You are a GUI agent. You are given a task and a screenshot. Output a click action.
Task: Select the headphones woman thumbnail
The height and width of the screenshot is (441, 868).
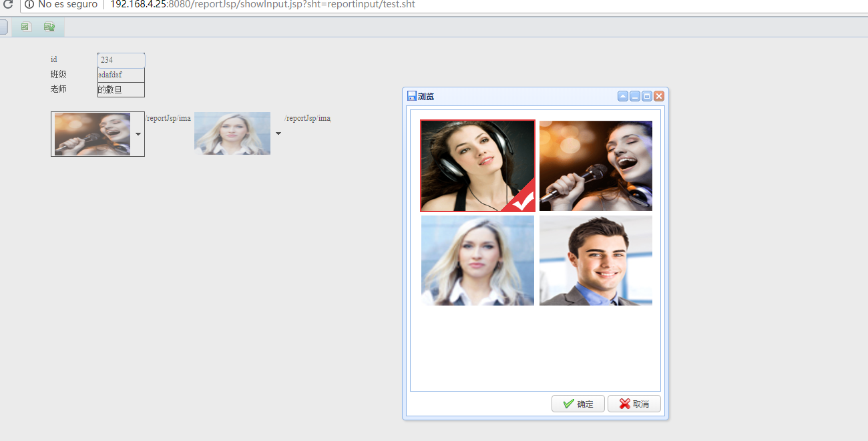[x=477, y=165]
